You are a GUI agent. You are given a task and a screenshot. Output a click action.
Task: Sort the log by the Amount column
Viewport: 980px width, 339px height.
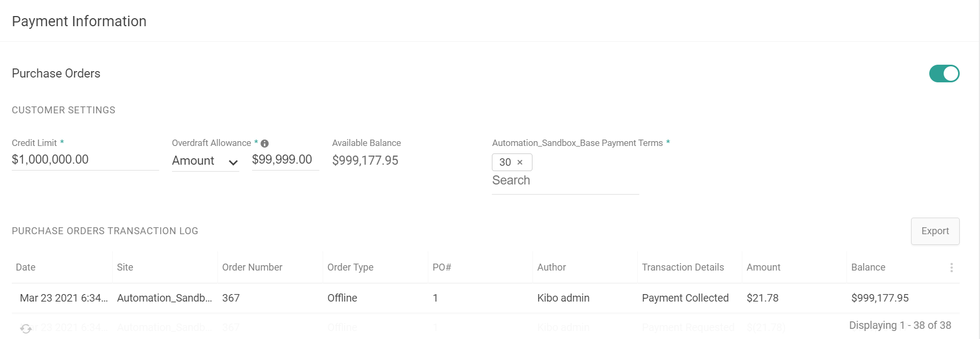763,267
